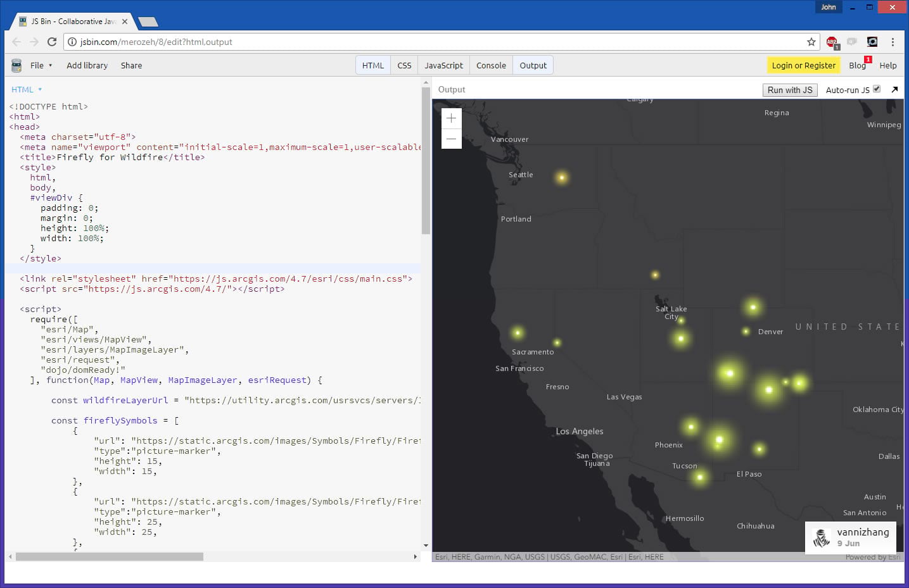Show the HTML panel tab
Screen dimensions: 909x588
[373, 65]
